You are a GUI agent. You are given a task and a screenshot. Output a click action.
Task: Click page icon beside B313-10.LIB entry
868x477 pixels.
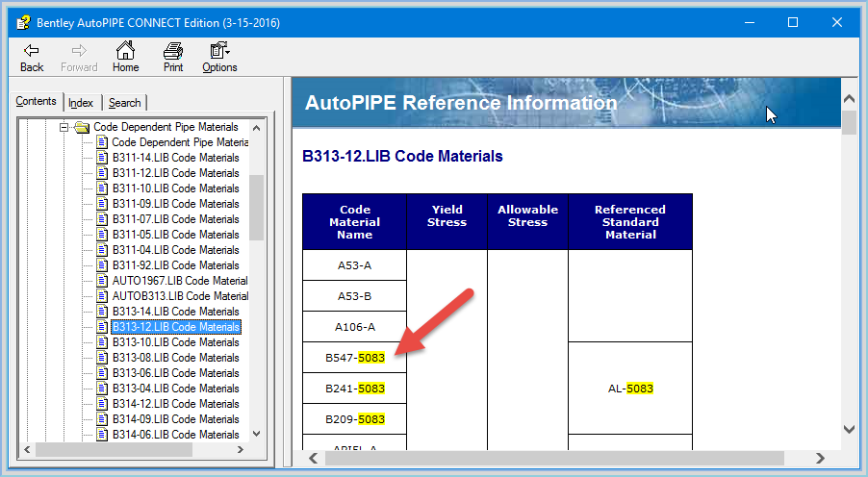click(102, 342)
